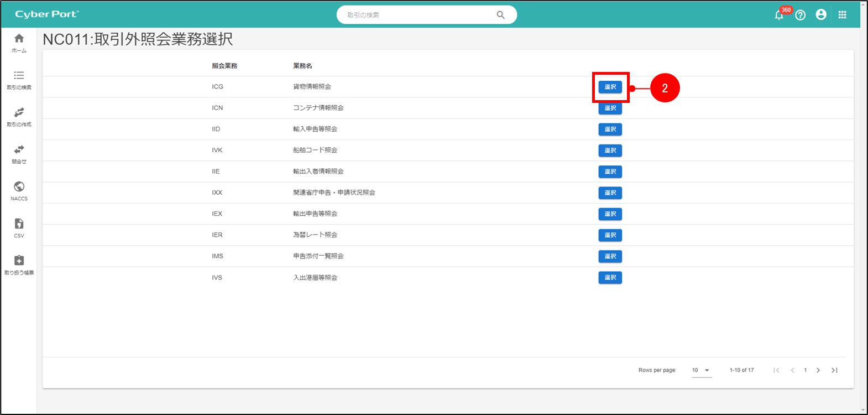The height and width of the screenshot is (415, 868).
Task: Open the CSV file icon
Action: coord(19,224)
